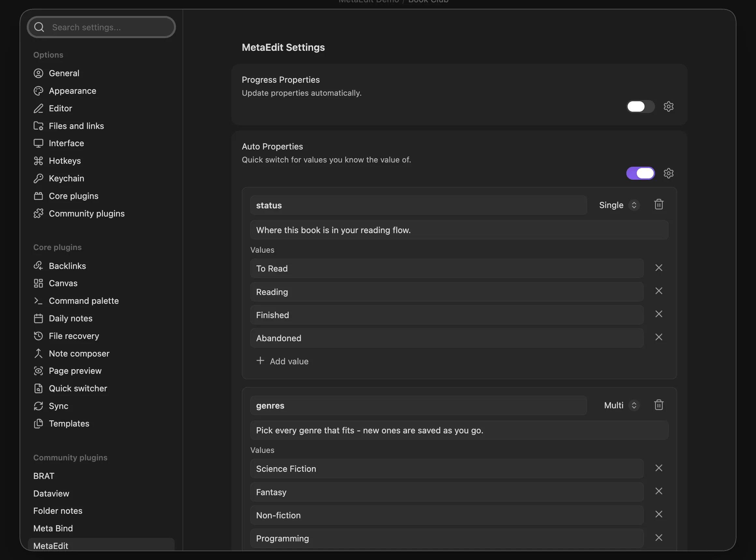Edit the 'Finished' value field
Image resolution: width=756 pixels, height=560 pixels.
pyautogui.click(x=447, y=315)
